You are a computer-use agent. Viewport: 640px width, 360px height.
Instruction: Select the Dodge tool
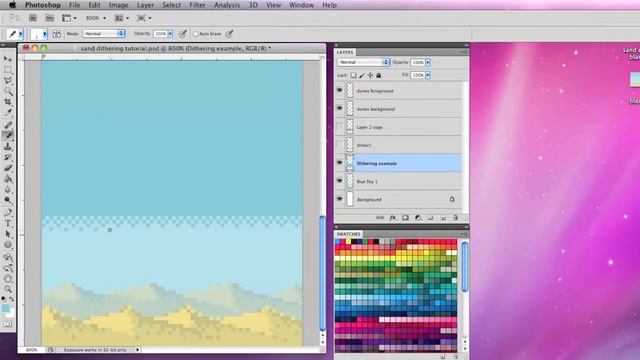[8, 200]
